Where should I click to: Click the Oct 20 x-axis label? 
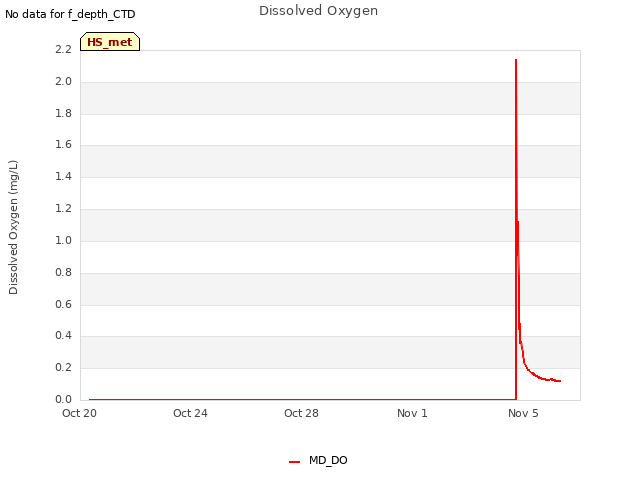click(80, 413)
